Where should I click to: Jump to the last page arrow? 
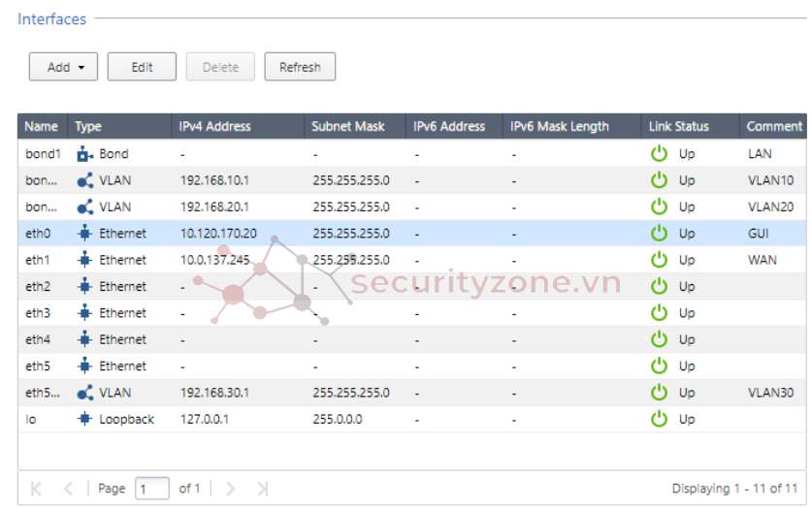point(262,489)
